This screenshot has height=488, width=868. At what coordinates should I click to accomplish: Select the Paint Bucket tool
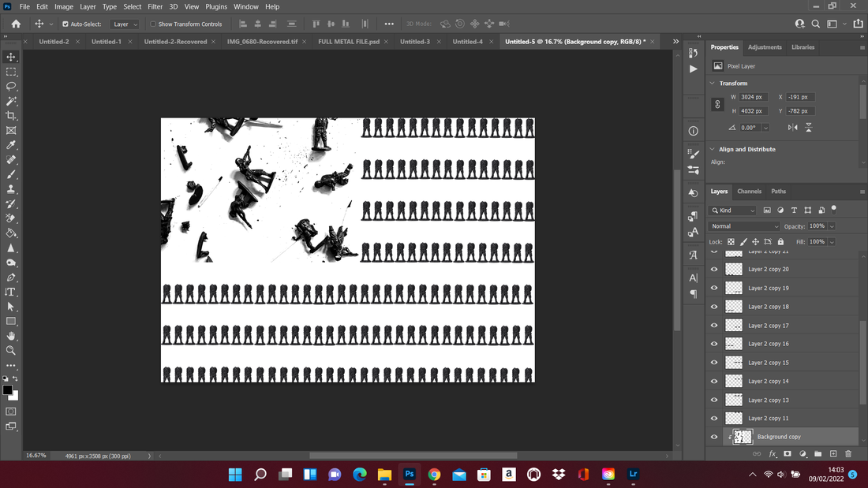pos(10,233)
